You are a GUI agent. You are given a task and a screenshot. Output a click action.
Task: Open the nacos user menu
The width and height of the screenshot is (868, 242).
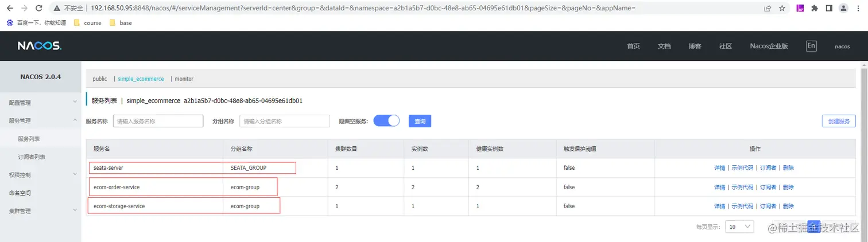pos(842,46)
